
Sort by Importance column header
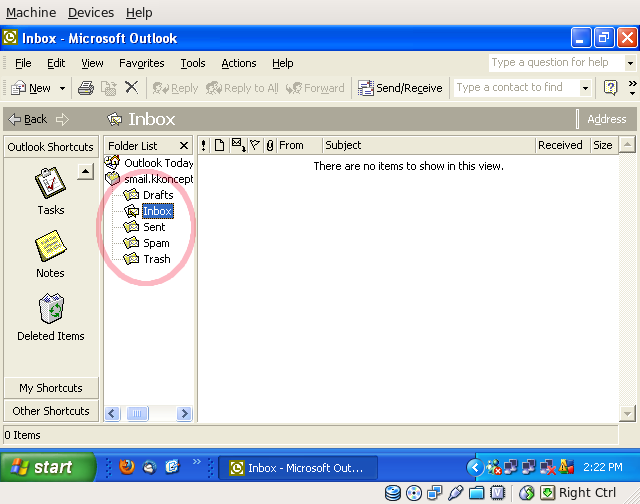204,145
